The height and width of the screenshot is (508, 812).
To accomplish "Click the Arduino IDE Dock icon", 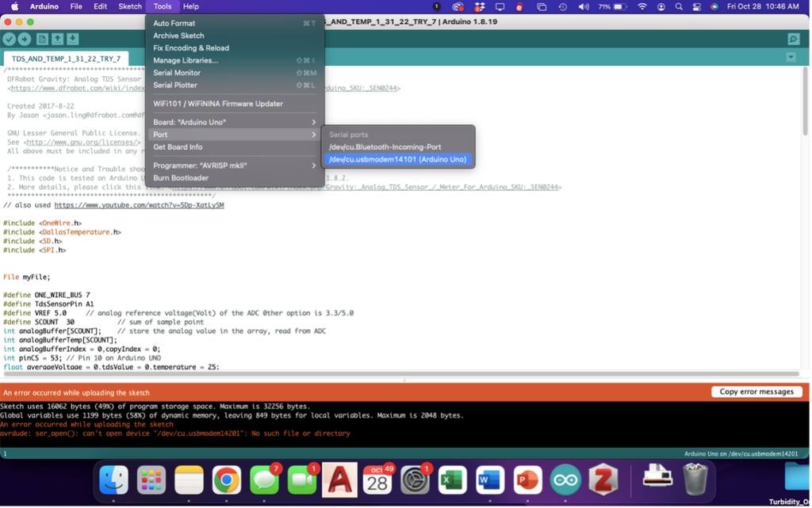I will coord(565,480).
